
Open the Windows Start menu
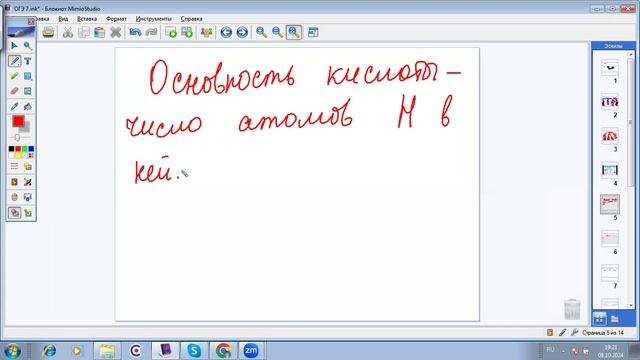[12, 351]
